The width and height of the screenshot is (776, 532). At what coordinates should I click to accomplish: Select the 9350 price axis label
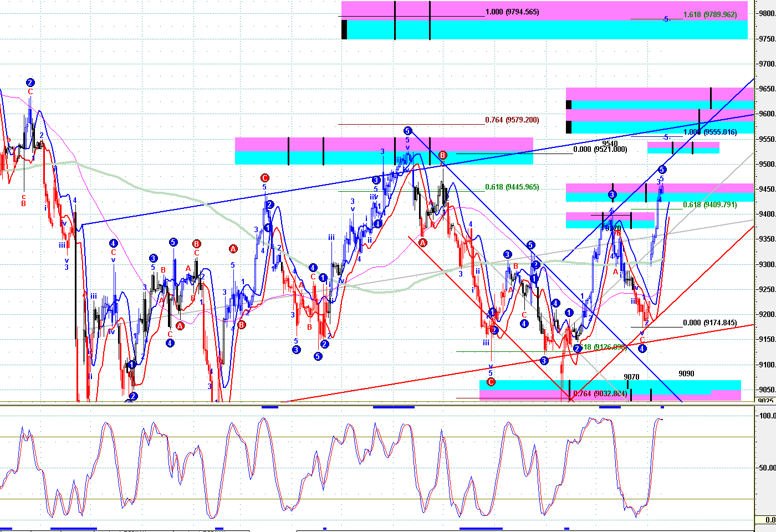point(767,239)
